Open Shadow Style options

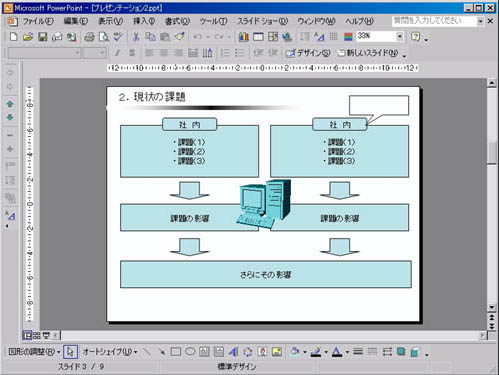click(401, 351)
